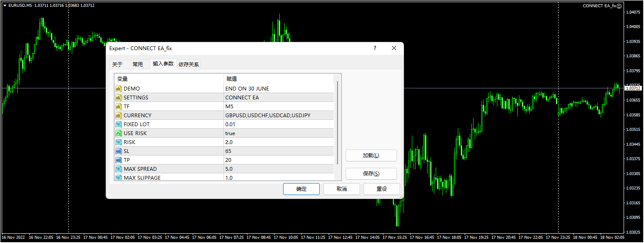Select the CURRENCY parameter row icon

coord(119,116)
